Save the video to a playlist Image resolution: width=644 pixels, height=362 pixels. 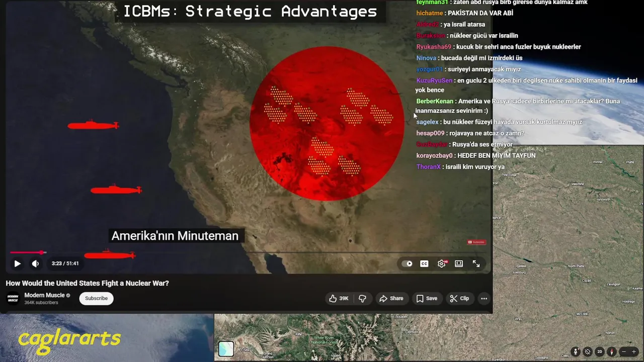pos(427,298)
